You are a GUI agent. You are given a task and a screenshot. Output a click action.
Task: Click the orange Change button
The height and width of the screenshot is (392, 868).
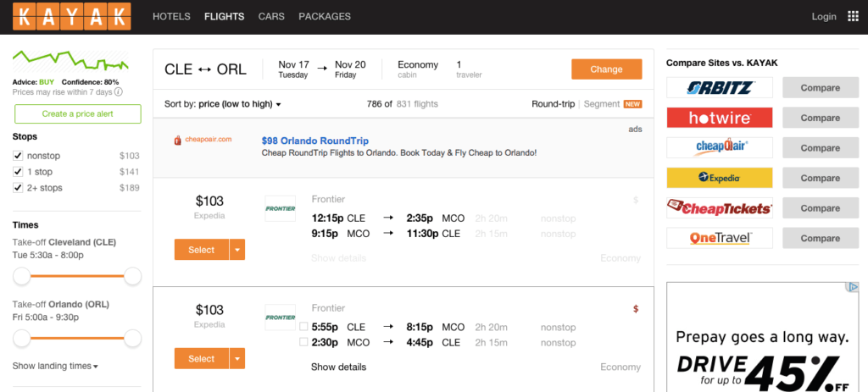coord(607,69)
